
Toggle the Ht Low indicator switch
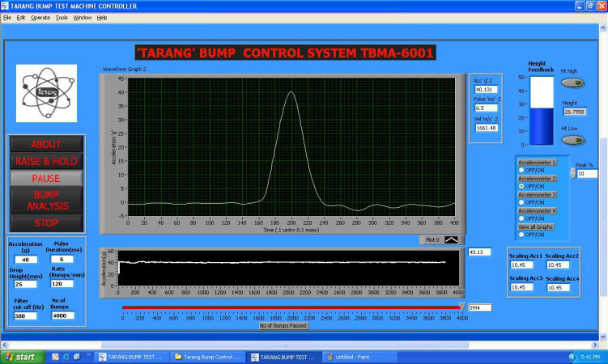572,140
